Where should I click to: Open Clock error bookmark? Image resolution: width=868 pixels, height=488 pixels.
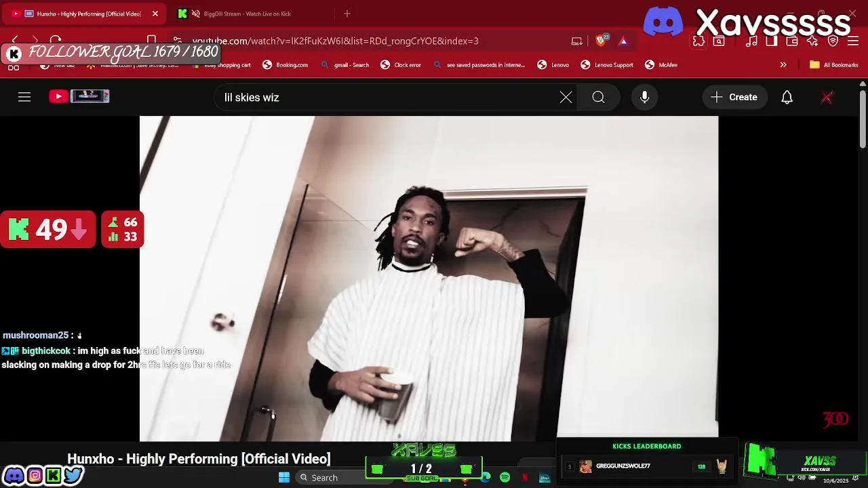[401, 65]
